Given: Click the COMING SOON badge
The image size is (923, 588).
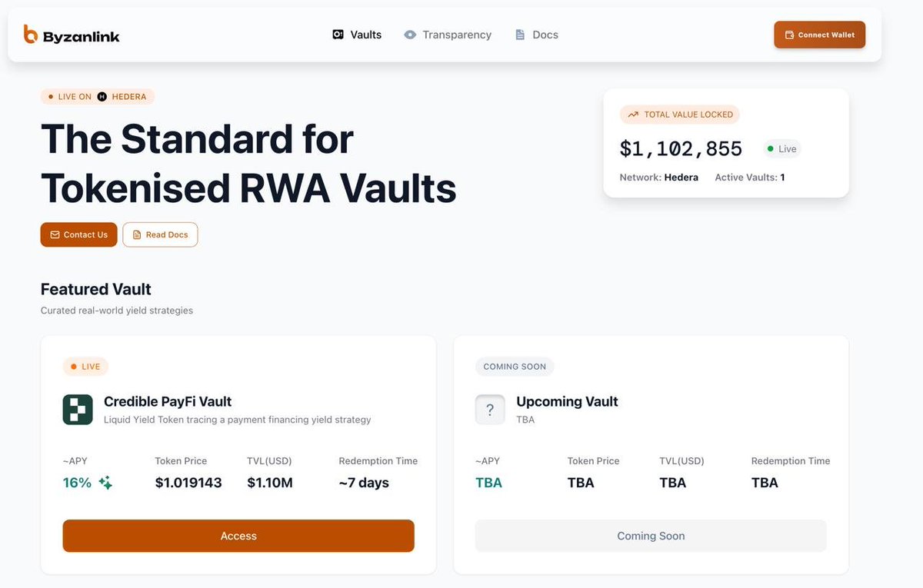Looking at the screenshot, I should point(515,367).
